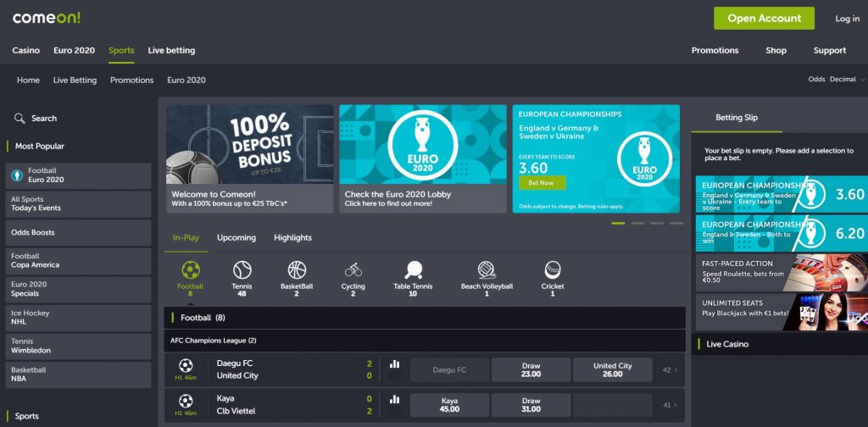Screen dimensions: 868x427
Task: Switch to the In-Play tab
Action: pos(186,238)
